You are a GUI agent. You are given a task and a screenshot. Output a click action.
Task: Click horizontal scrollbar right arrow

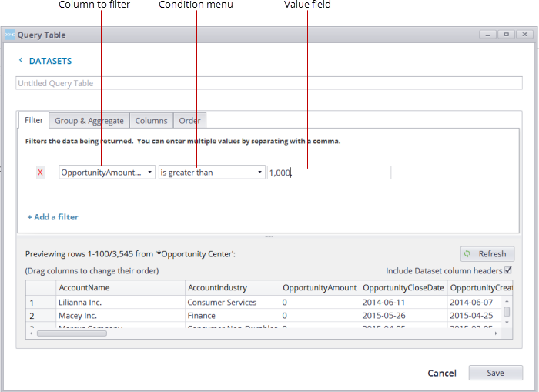(x=496, y=333)
